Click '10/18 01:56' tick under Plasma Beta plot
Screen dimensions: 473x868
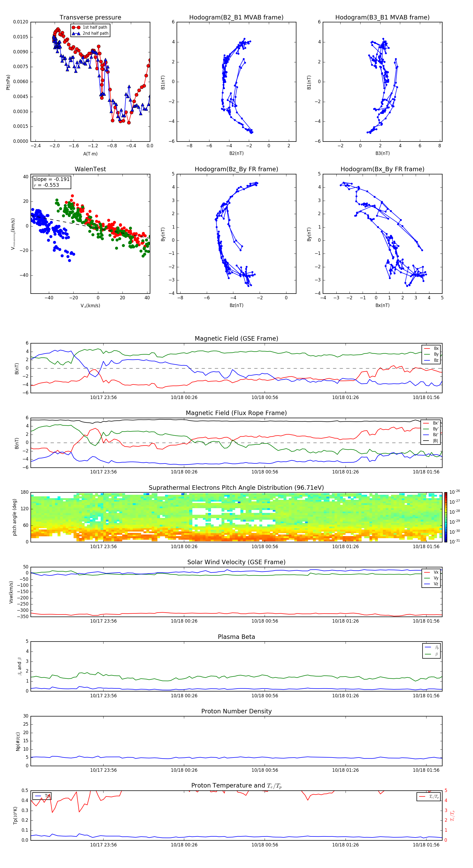[x=426, y=696]
